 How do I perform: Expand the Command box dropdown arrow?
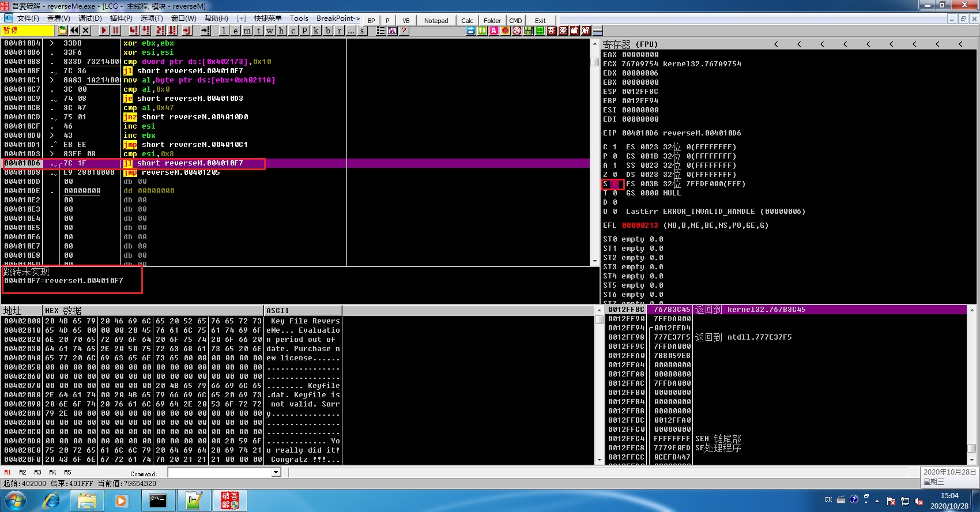tap(276, 473)
